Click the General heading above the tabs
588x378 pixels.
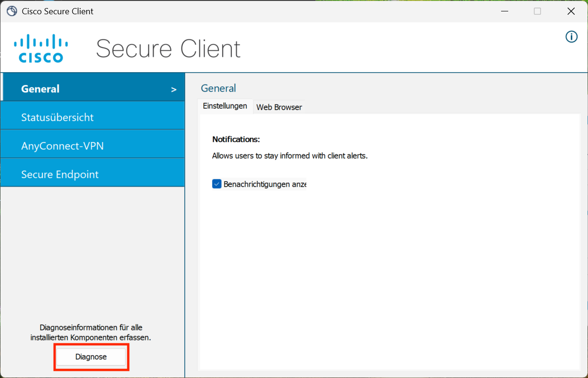coord(218,88)
